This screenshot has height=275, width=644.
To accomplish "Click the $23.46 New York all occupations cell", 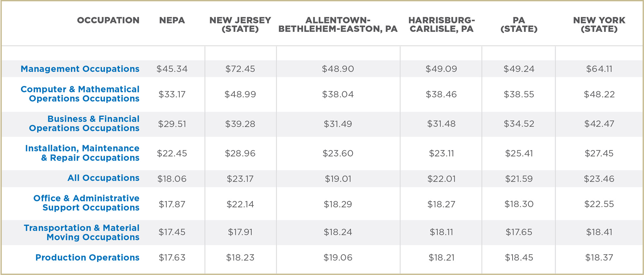I will [x=599, y=179].
